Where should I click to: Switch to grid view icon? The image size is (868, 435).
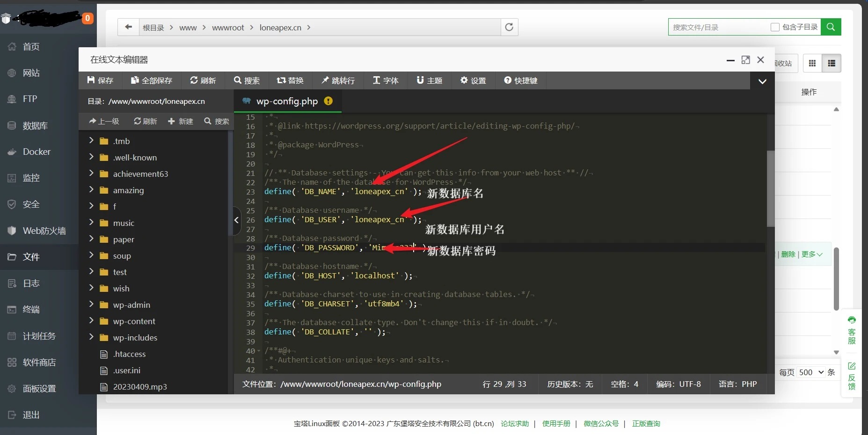pos(812,63)
